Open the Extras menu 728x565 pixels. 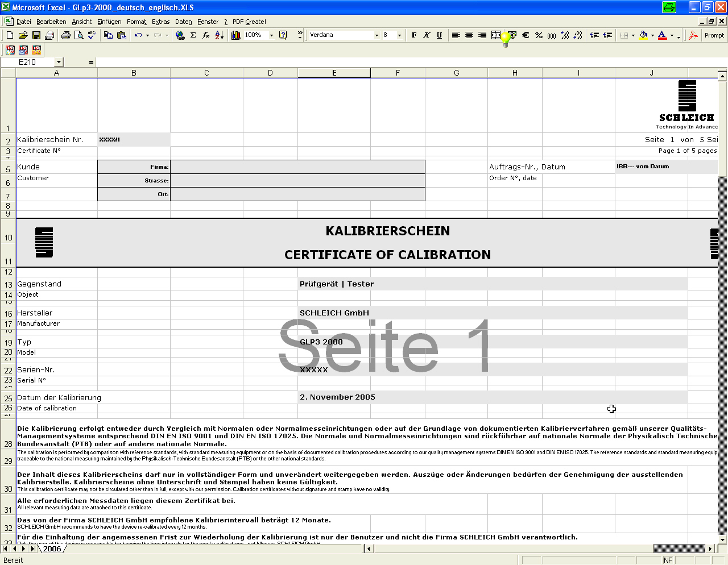(x=160, y=22)
